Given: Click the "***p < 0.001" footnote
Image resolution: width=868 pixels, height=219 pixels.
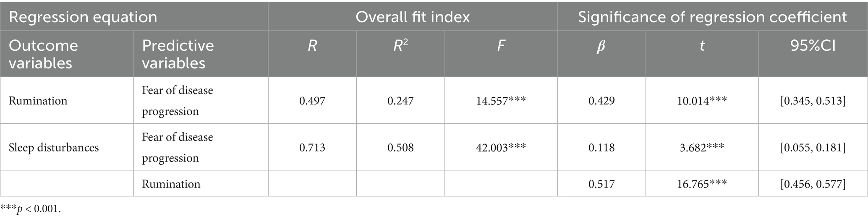Looking at the screenshot, I should click(31, 209).
